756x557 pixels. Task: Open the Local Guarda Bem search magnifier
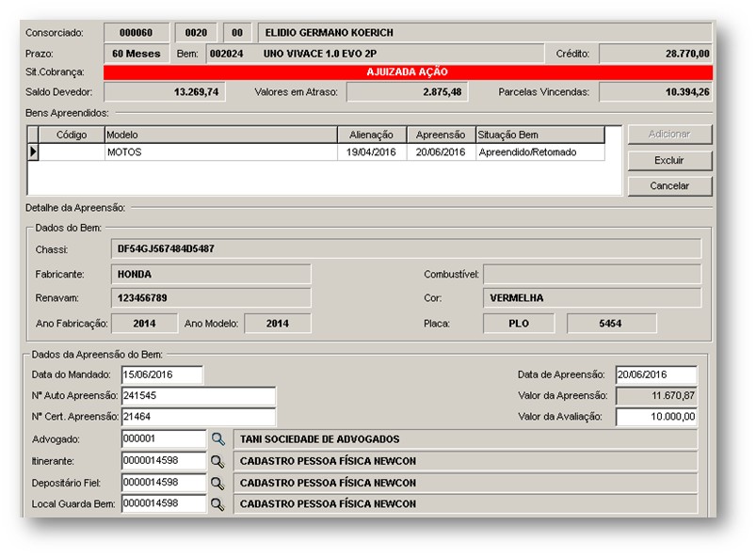(x=217, y=504)
